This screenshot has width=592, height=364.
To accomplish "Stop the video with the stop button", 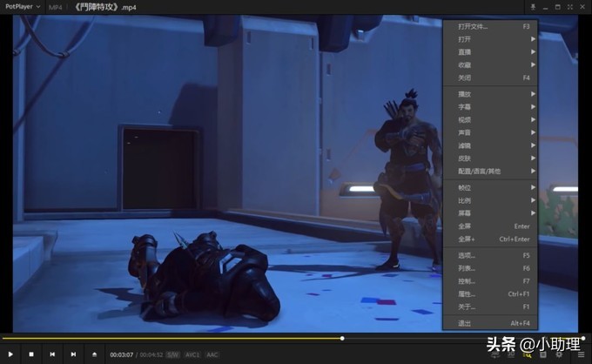I will tap(31, 354).
